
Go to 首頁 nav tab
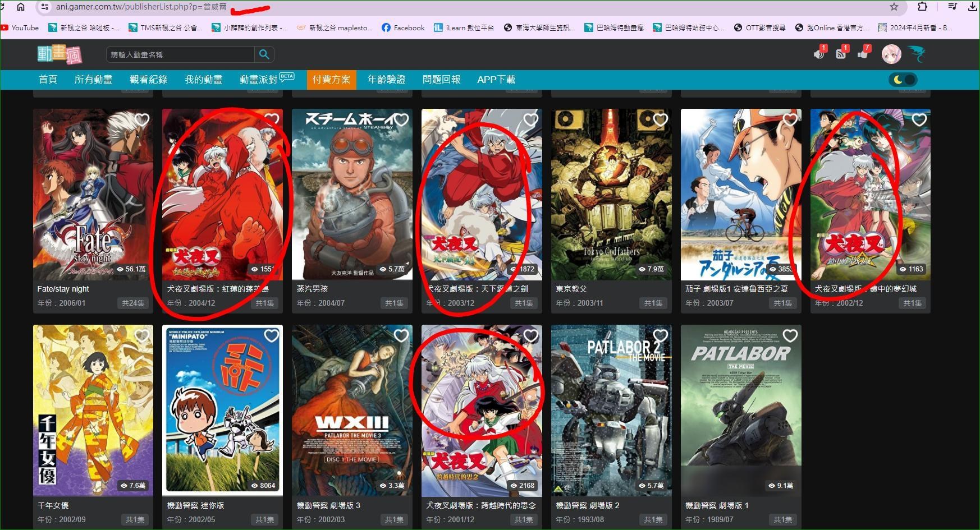click(x=48, y=80)
